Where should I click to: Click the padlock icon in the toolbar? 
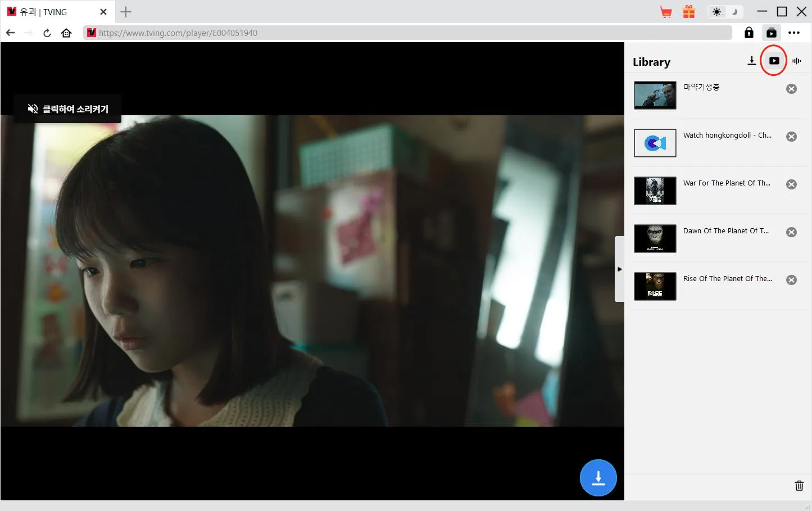click(749, 33)
